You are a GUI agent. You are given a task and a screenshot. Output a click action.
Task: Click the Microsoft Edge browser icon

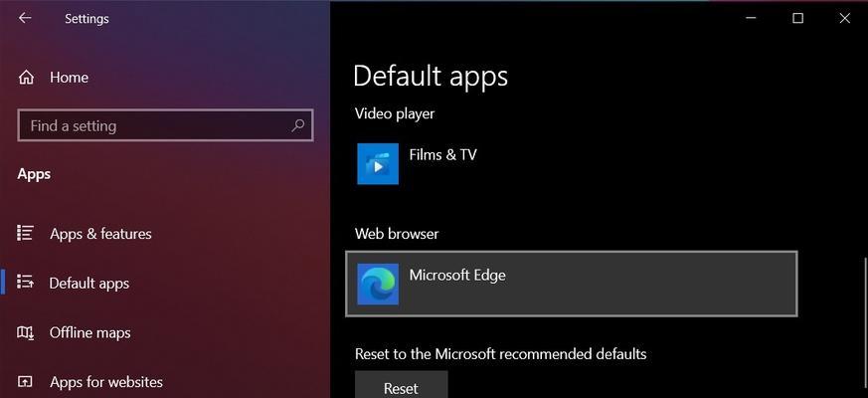pyautogui.click(x=378, y=284)
